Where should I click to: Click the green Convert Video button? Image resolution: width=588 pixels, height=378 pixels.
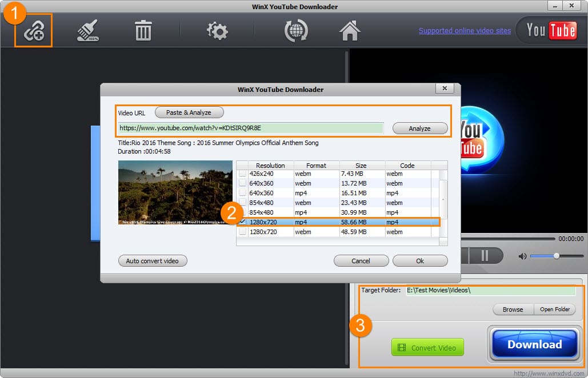[427, 347]
